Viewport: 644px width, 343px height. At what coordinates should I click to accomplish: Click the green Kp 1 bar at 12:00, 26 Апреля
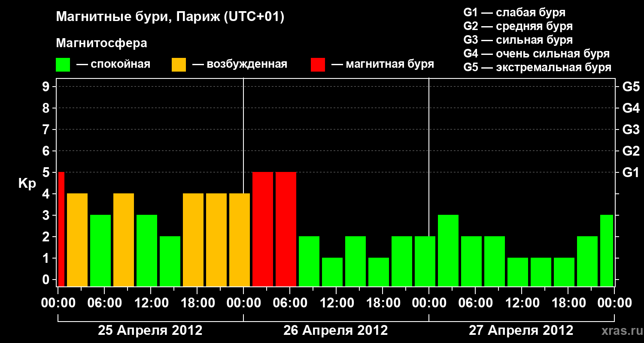[332, 272]
